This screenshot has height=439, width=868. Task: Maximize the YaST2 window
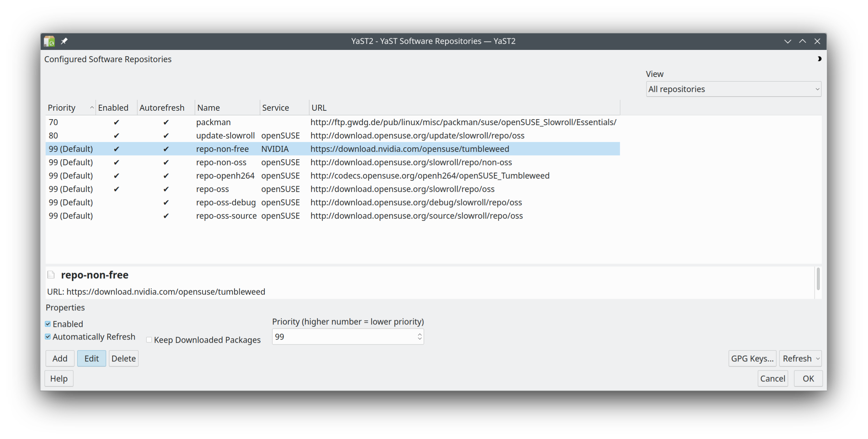tap(802, 41)
